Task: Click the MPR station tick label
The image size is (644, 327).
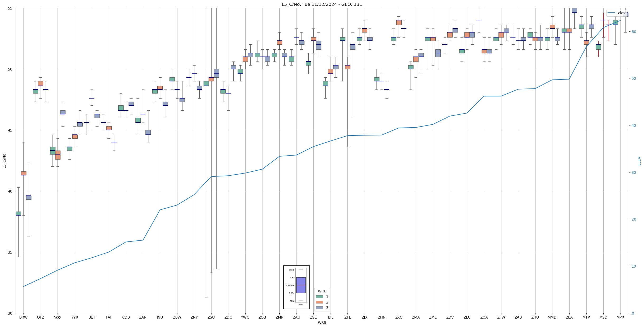Action: (x=620, y=317)
